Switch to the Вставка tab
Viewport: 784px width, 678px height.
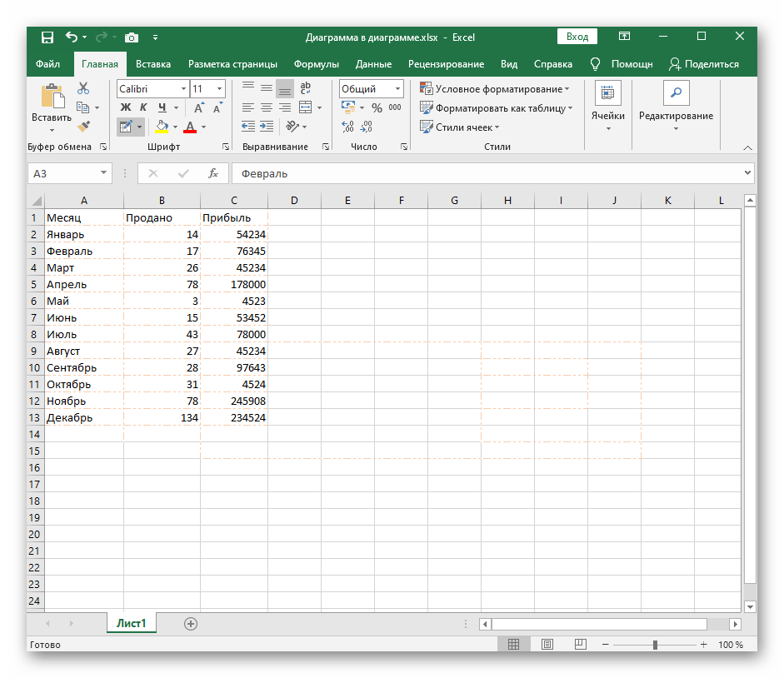click(x=153, y=64)
